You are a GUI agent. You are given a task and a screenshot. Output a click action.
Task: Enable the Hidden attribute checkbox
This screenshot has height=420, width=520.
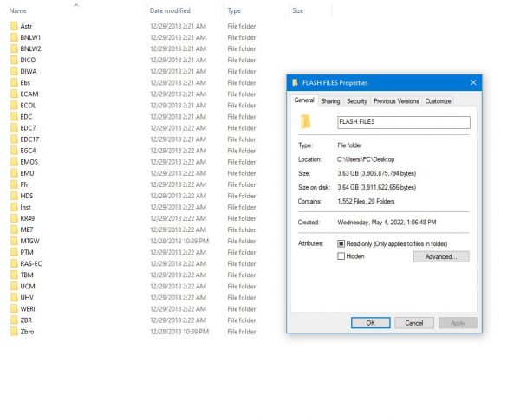coord(341,256)
